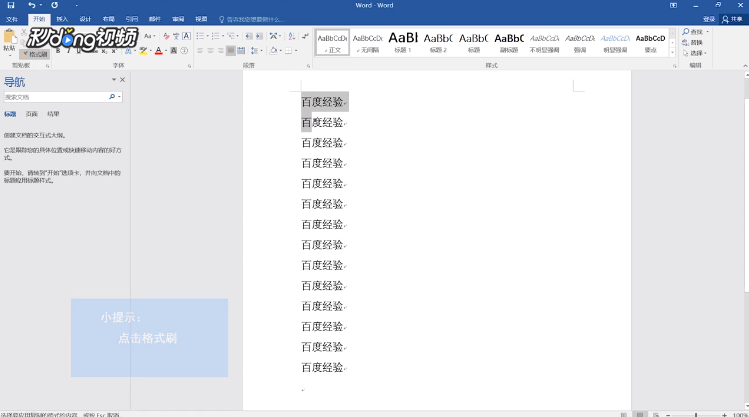Click the numbered list icon
The height and width of the screenshot is (417, 749).
215,36
